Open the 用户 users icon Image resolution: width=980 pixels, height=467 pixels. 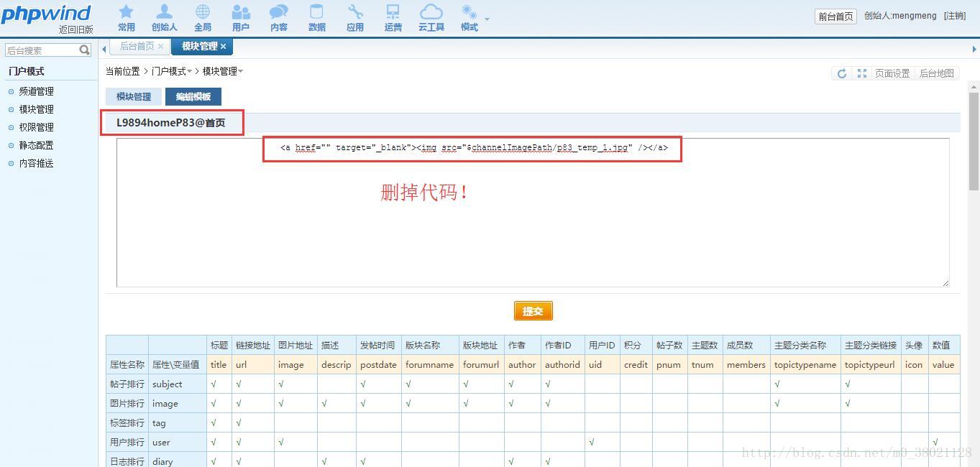(x=241, y=17)
